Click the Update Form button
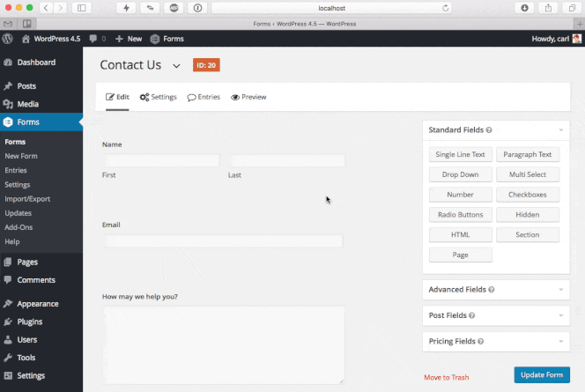This screenshot has width=585, height=392. (542, 375)
